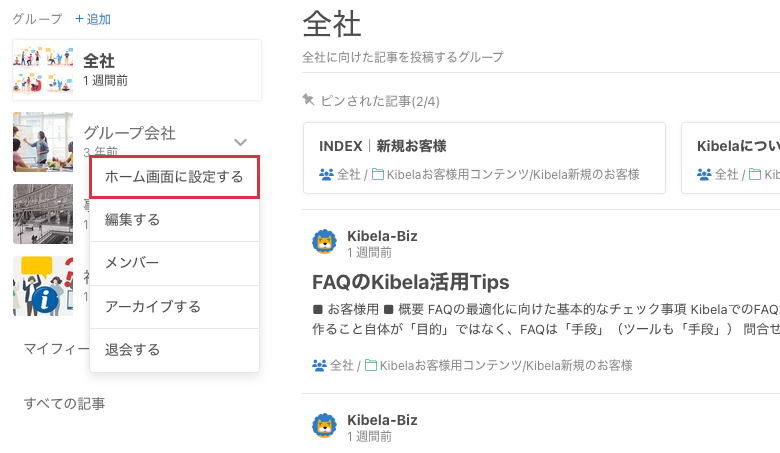This screenshot has height=453, width=780.
Task: Click the folder icon below the FAQ article
Action: tap(370, 366)
